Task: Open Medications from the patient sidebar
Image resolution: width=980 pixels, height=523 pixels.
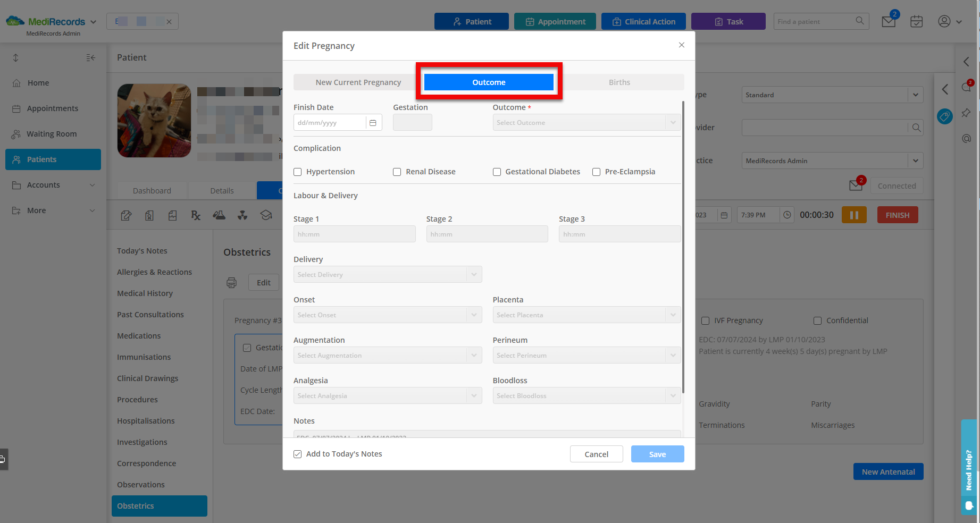Action: (139, 335)
